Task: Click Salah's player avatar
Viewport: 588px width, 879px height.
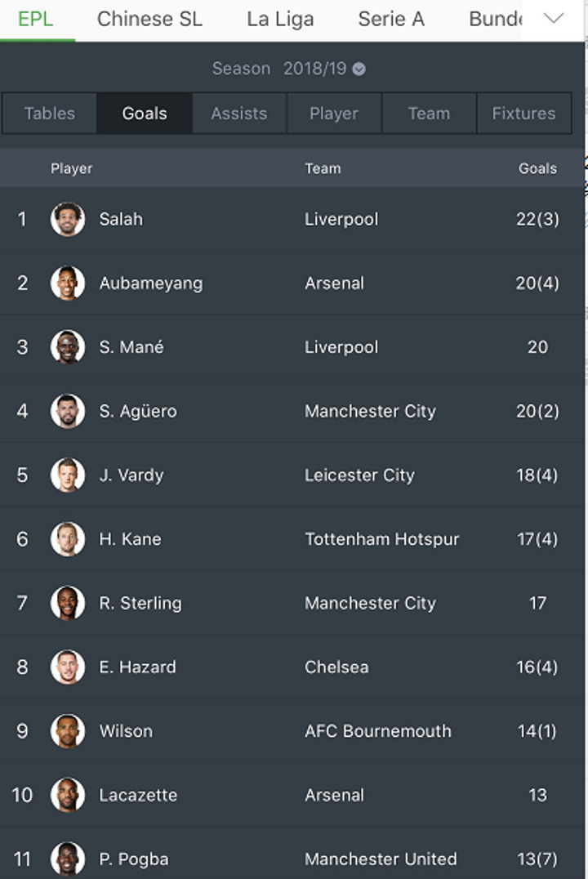Action: [68, 219]
